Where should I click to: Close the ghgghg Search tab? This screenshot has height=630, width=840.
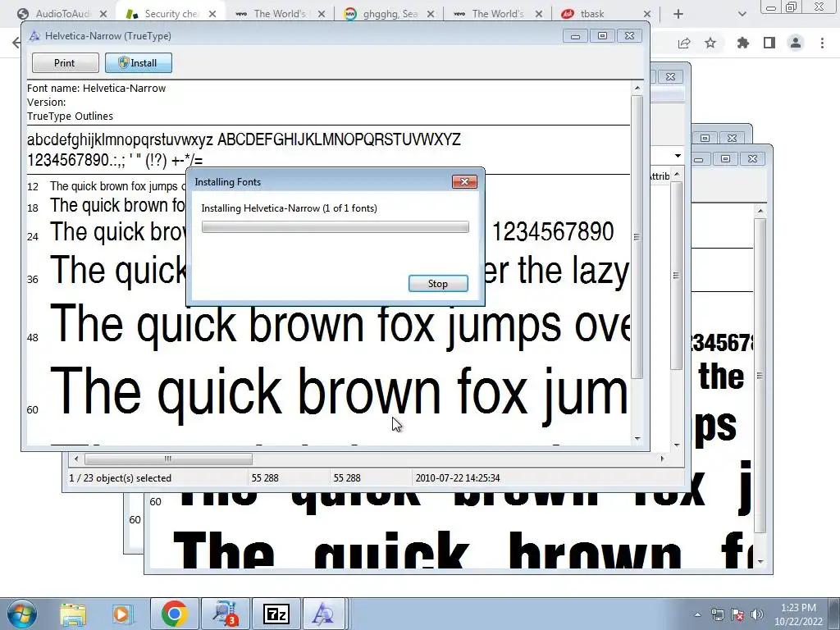[x=430, y=14]
